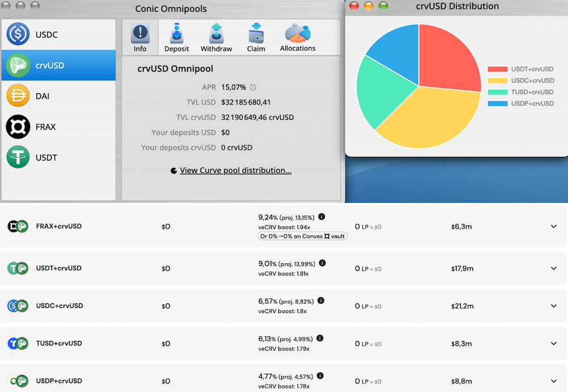Image resolution: width=568 pixels, height=392 pixels.
Task: Click the crvUSD Omnipool heading
Action: (176, 69)
